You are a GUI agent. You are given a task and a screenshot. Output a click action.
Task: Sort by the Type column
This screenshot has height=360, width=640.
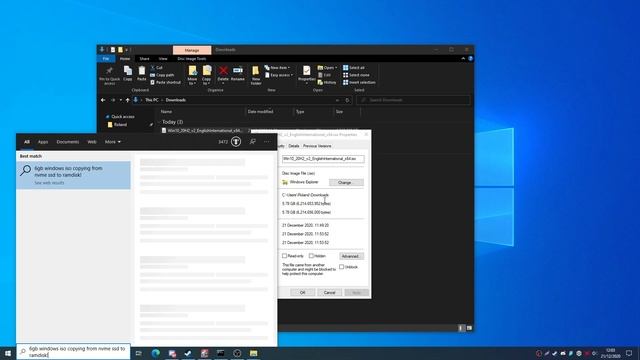(x=300, y=112)
